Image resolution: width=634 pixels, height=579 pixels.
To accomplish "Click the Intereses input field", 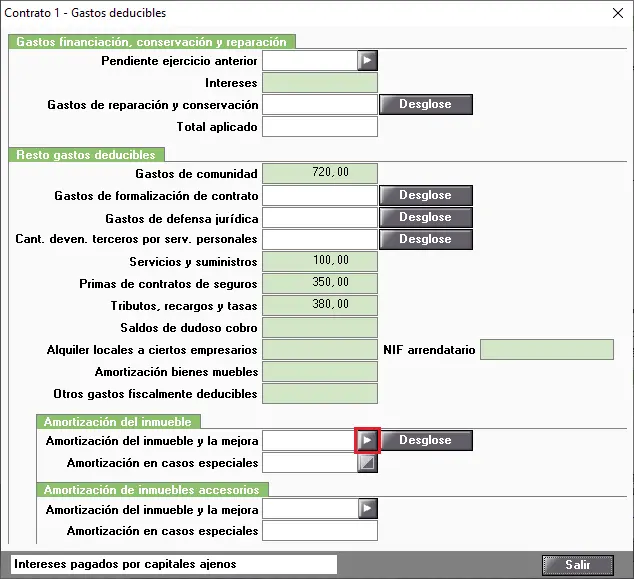I will coord(320,82).
